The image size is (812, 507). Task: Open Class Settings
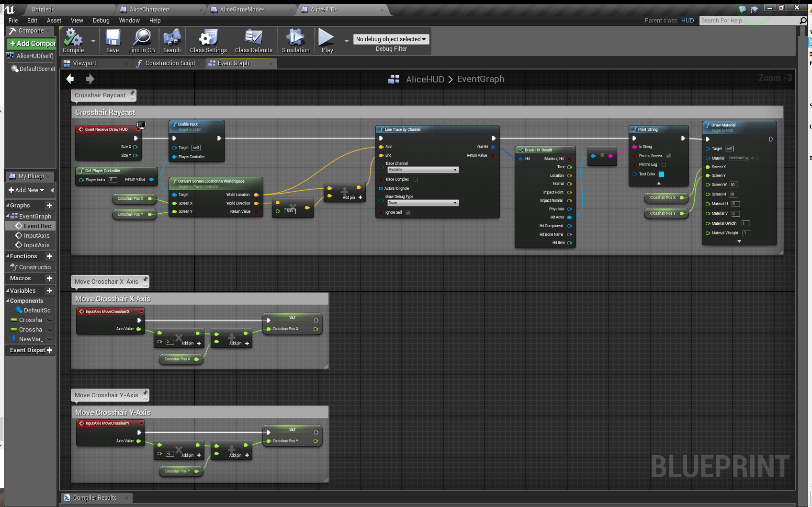[x=208, y=41]
